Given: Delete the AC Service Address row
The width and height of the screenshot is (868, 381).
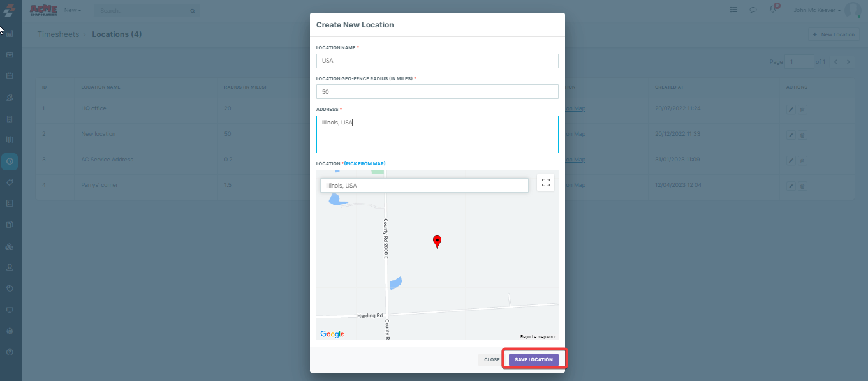Looking at the screenshot, I should coord(802,160).
